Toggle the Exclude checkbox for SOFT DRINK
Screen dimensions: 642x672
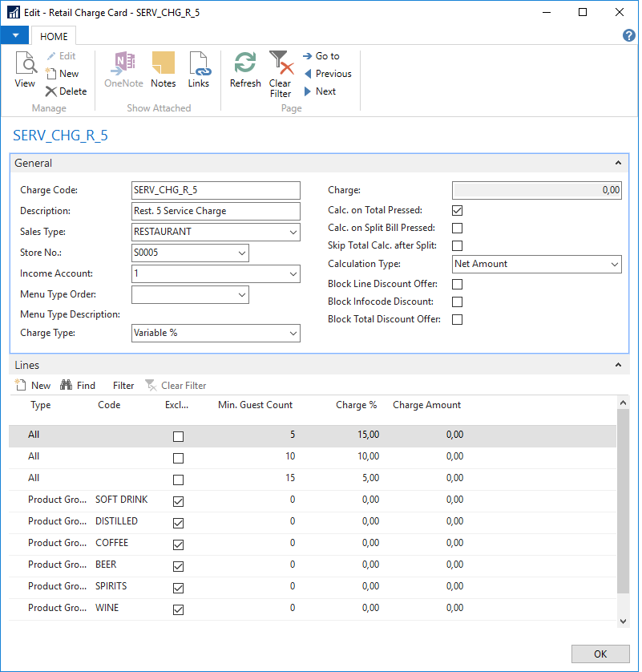[x=178, y=501]
